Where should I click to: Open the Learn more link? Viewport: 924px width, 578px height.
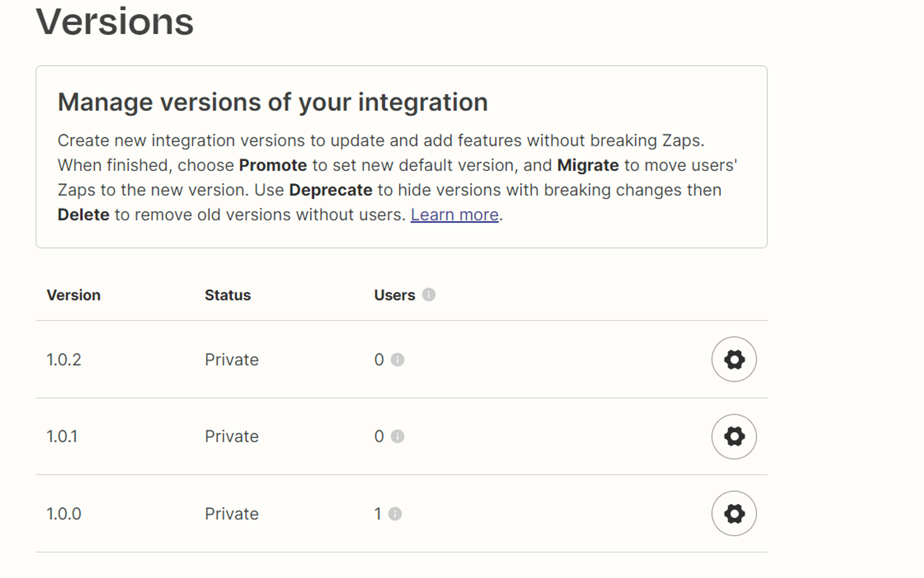455,214
